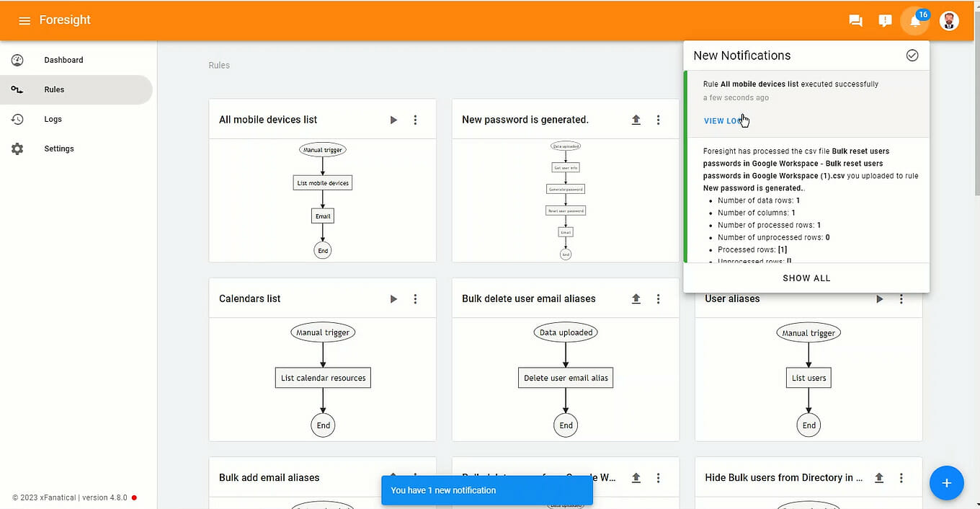Open the Bulk delete user email aliases diagram
This screenshot has width=980, height=509.
click(x=566, y=379)
